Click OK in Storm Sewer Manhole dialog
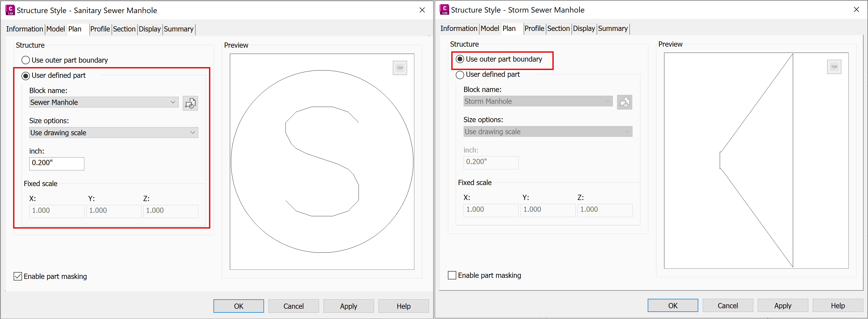Viewport: 868px width, 319px height. (x=673, y=305)
